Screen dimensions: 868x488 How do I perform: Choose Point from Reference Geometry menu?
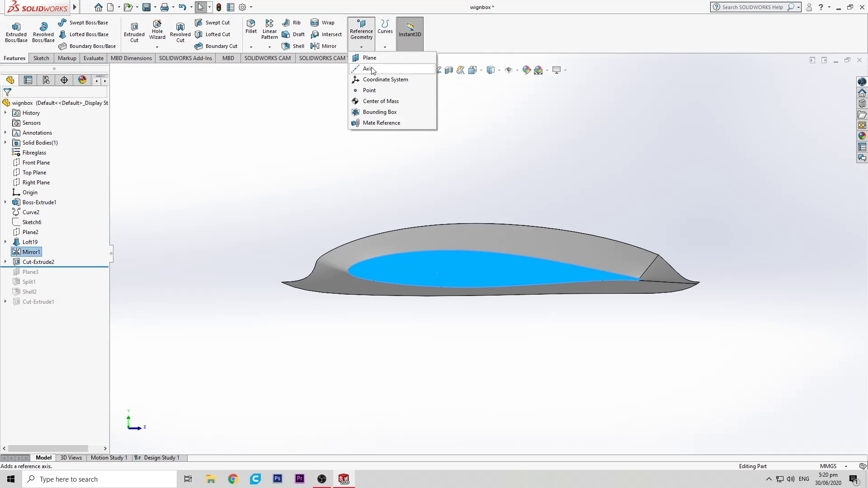[x=392, y=90]
